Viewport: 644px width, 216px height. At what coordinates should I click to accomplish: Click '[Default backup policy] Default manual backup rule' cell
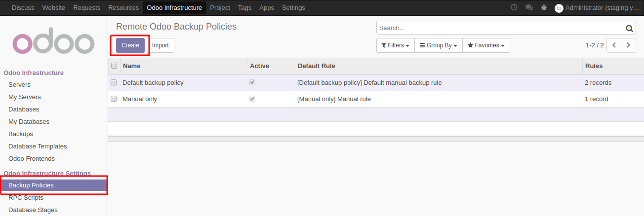point(369,82)
